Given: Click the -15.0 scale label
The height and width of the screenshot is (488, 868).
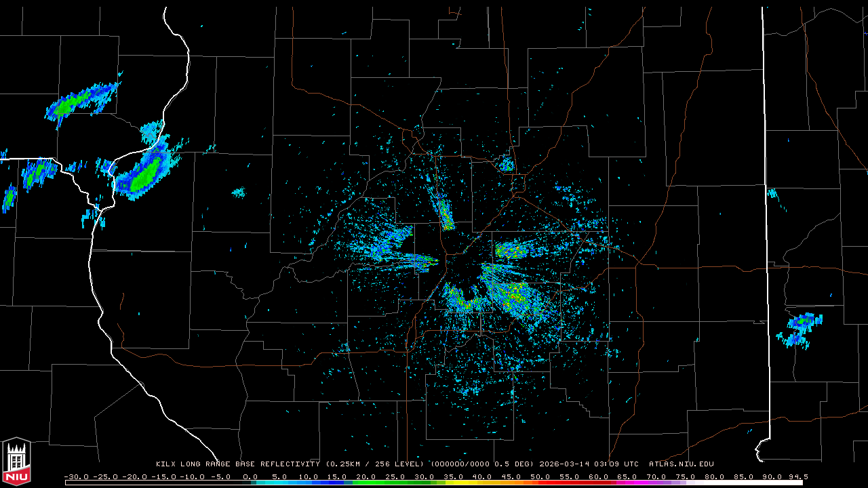Looking at the screenshot, I should coord(163,476).
